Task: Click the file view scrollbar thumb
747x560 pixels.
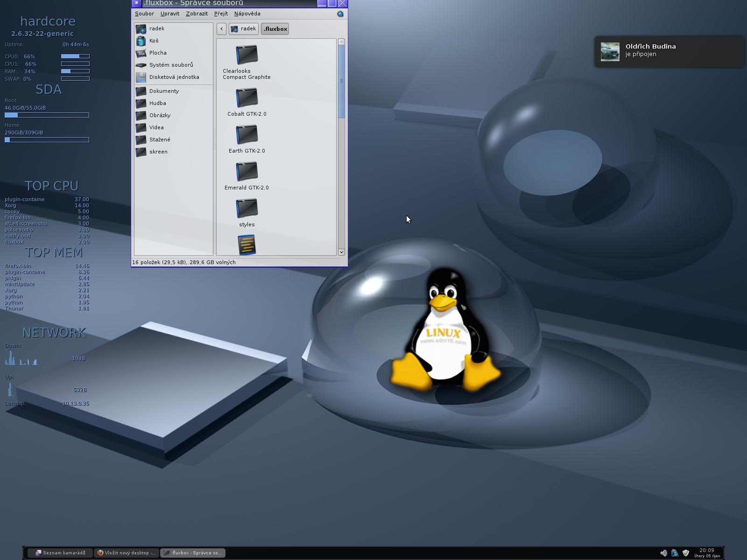Action: coord(341,82)
